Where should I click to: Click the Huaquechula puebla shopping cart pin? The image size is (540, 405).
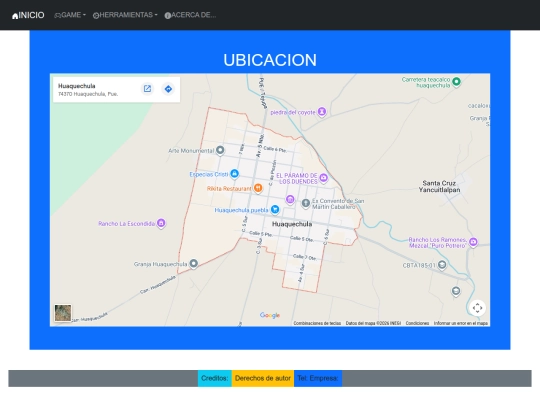pos(275,209)
